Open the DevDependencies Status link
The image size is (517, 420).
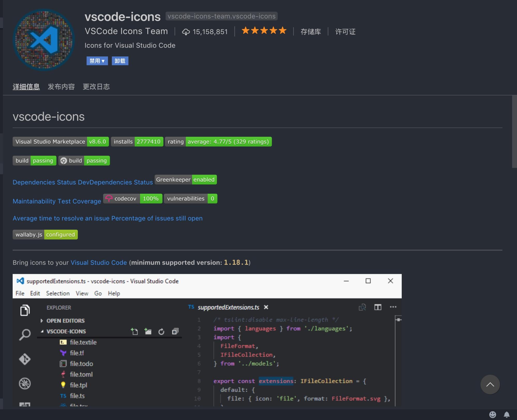pyautogui.click(x=115, y=182)
